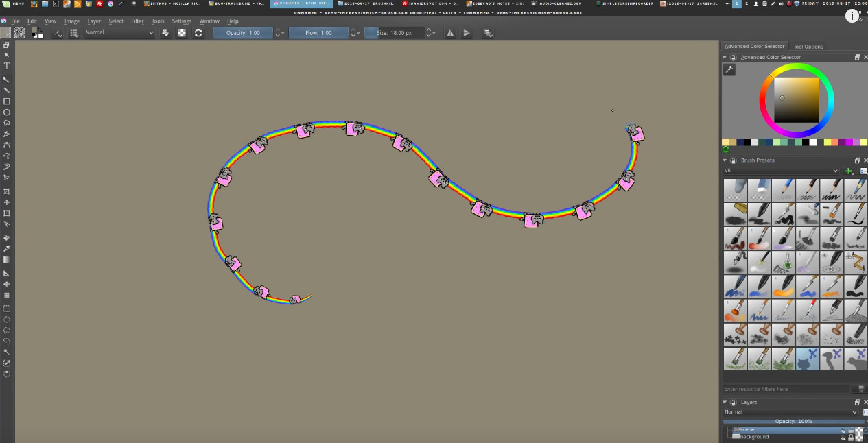The height and width of the screenshot is (443, 868).
Task: Collapse the Brush Presets panel
Action: click(725, 160)
